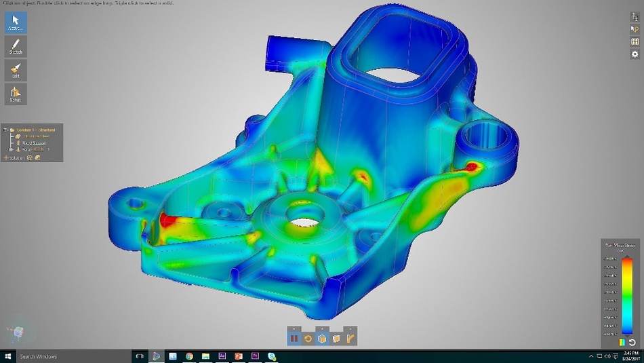
Task: Expand options above the pause button
Action: click(x=294, y=329)
